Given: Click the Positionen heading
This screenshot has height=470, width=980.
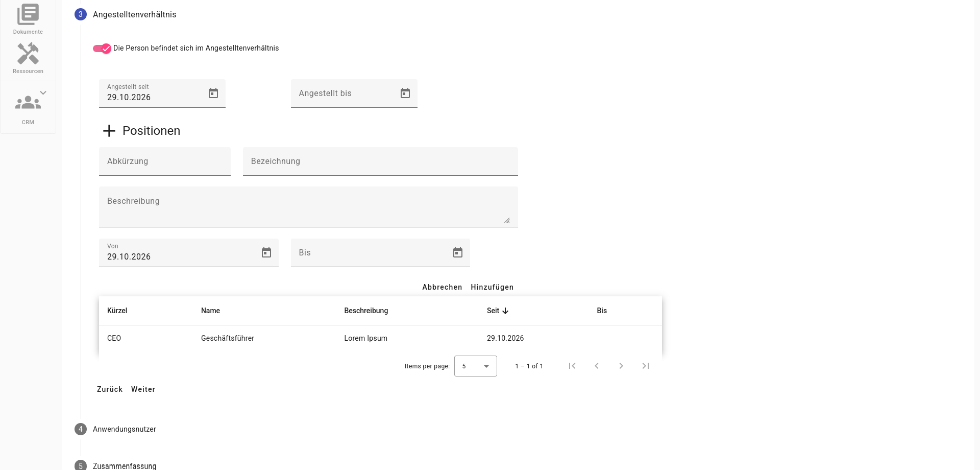Looking at the screenshot, I should click(151, 131).
